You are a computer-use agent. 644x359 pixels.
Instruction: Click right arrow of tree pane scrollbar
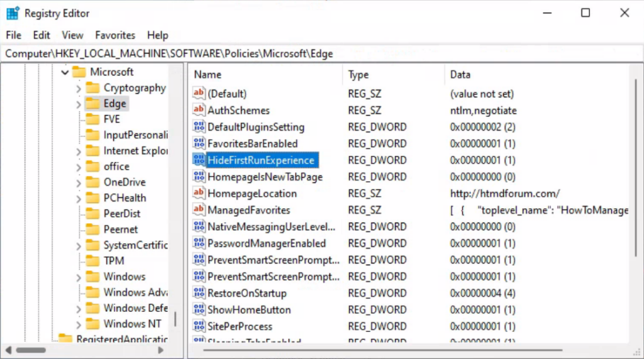[x=160, y=350]
